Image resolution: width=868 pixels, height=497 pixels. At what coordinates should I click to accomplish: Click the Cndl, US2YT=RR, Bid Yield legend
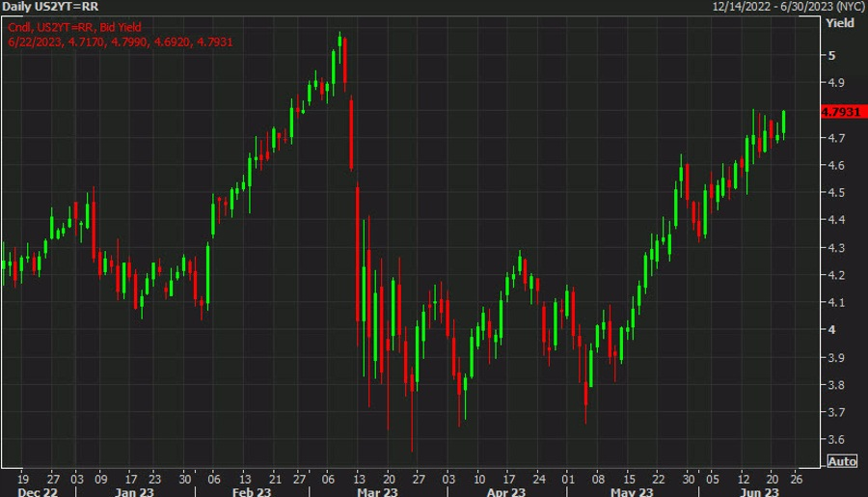72,26
